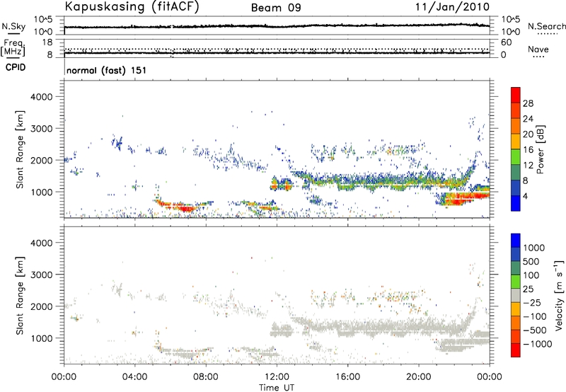566x392 pixels.
Task: Click power colorbar value 20
Action: point(528,134)
